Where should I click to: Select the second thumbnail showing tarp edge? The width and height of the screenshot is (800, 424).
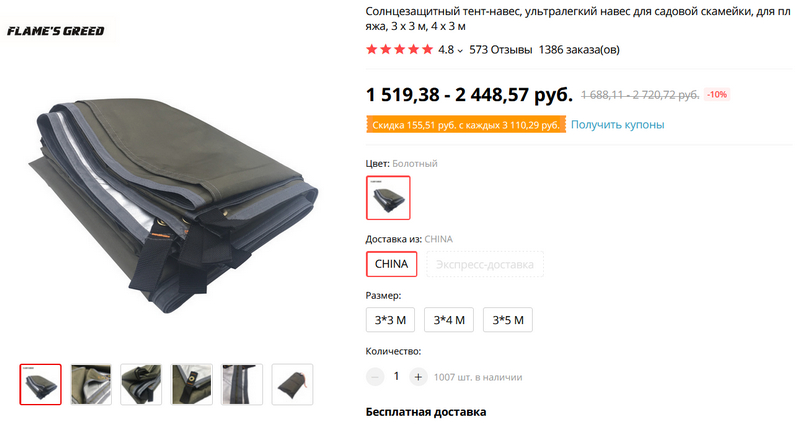coord(91,384)
